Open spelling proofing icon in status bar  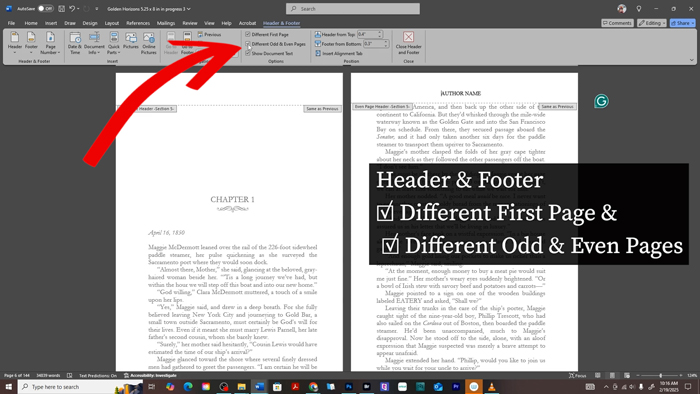point(70,376)
